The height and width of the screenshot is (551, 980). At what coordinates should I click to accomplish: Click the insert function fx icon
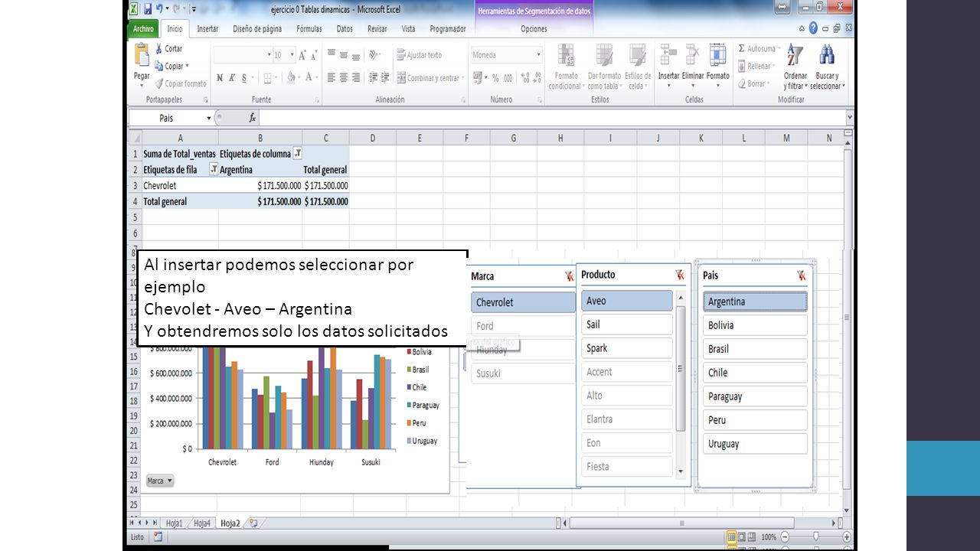pos(252,118)
